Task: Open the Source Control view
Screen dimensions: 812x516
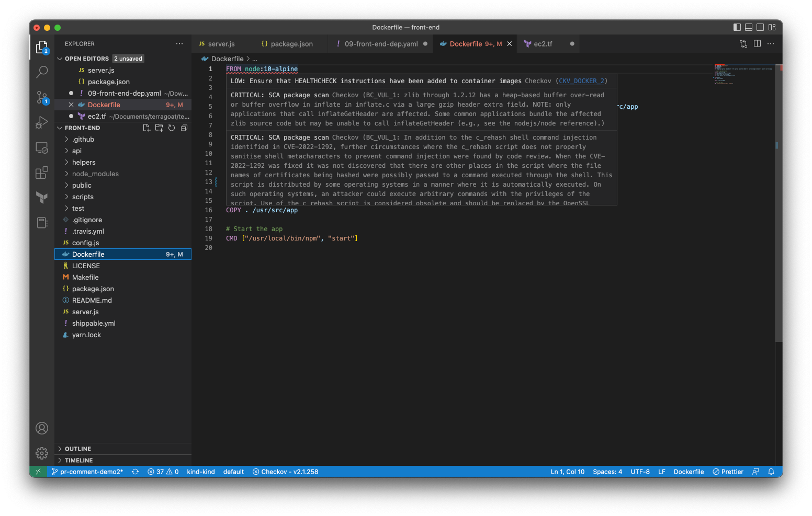Action: tap(42, 97)
